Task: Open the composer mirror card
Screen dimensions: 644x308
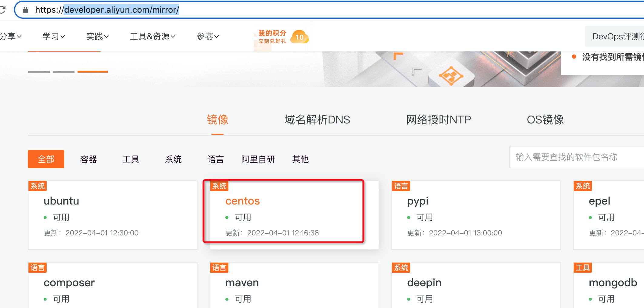Action: coord(113,285)
